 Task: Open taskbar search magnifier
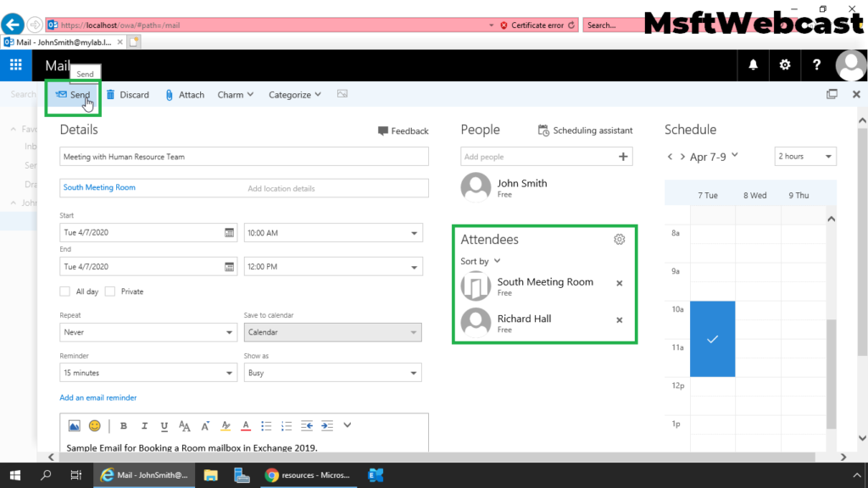click(46, 475)
